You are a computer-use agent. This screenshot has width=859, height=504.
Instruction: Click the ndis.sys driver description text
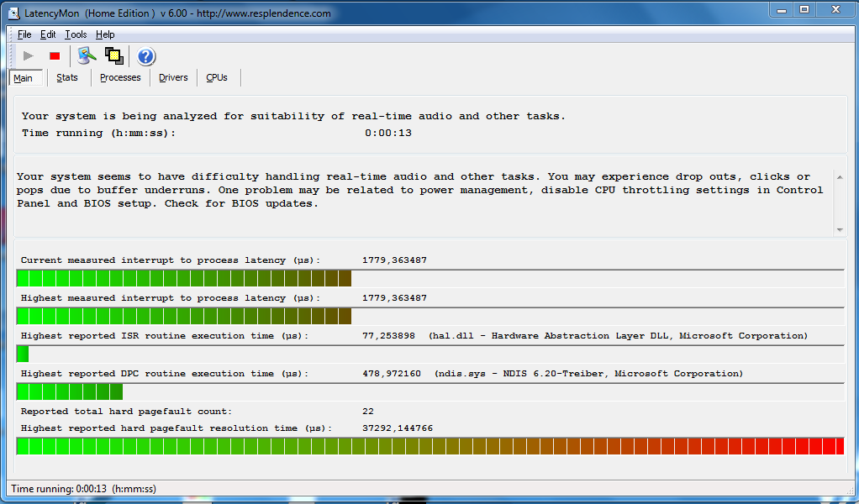click(x=589, y=373)
